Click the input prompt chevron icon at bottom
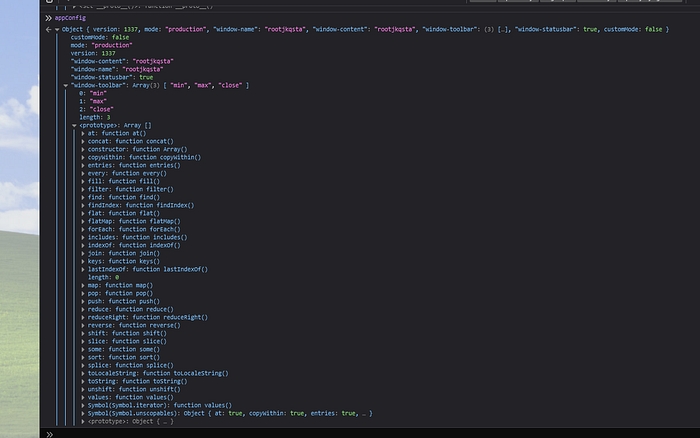 tap(48, 433)
